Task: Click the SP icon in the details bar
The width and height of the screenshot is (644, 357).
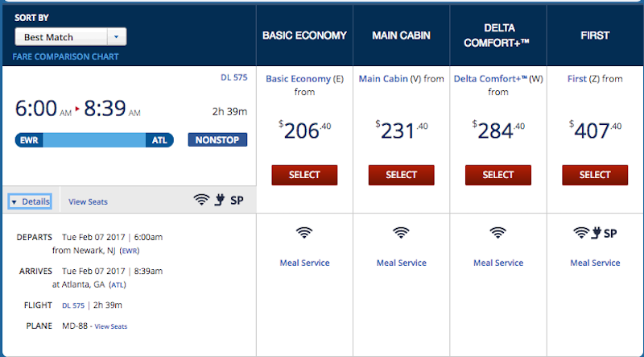Action: [237, 201]
